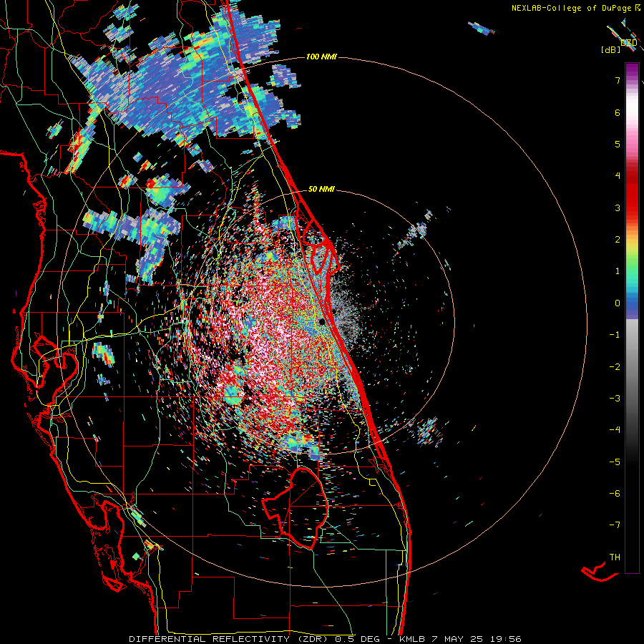Click the -3 value on the dB scale
Image resolution: width=644 pixels, height=644 pixels.
pyautogui.click(x=615, y=399)
